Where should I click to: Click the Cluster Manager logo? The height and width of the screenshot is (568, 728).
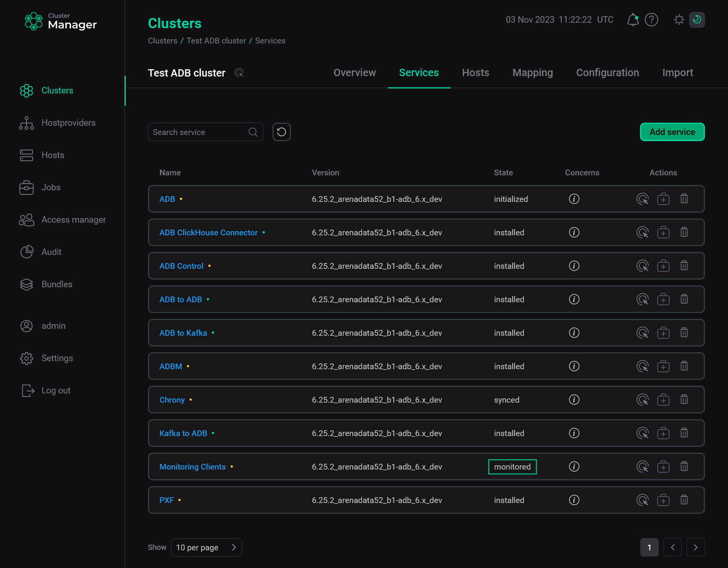click(60, 22)
